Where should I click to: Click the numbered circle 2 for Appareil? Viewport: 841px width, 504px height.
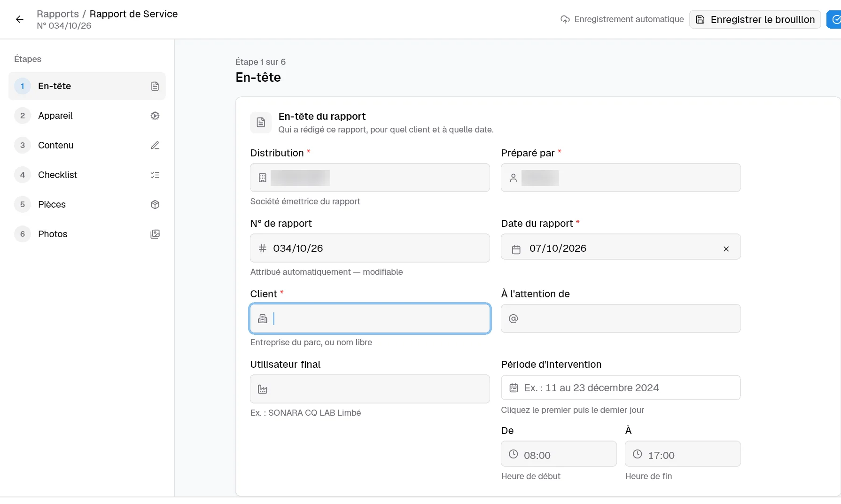tap(23, 116)
